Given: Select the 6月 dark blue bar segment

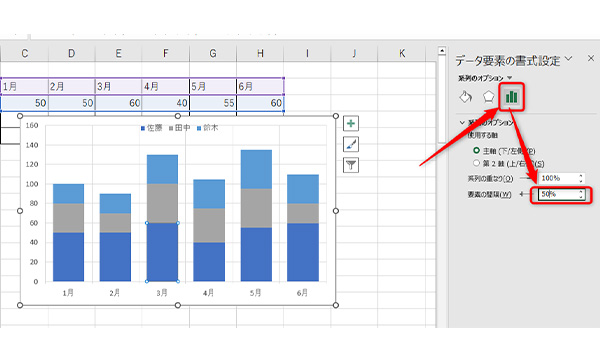Looking at the screenshot, I should [x=303, y=252].
